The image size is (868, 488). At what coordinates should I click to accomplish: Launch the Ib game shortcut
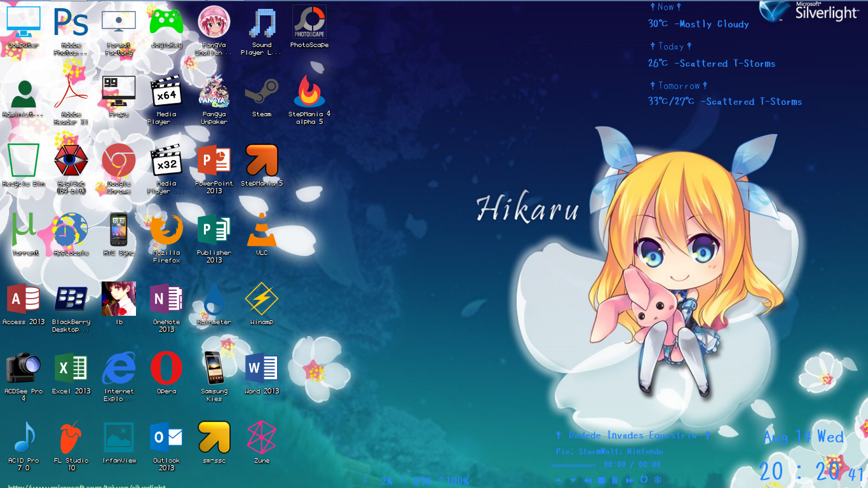click(x=119, y=304)
